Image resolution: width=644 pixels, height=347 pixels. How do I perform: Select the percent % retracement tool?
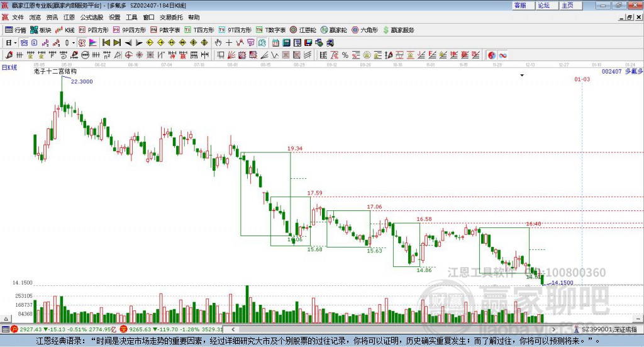(345, 55)
